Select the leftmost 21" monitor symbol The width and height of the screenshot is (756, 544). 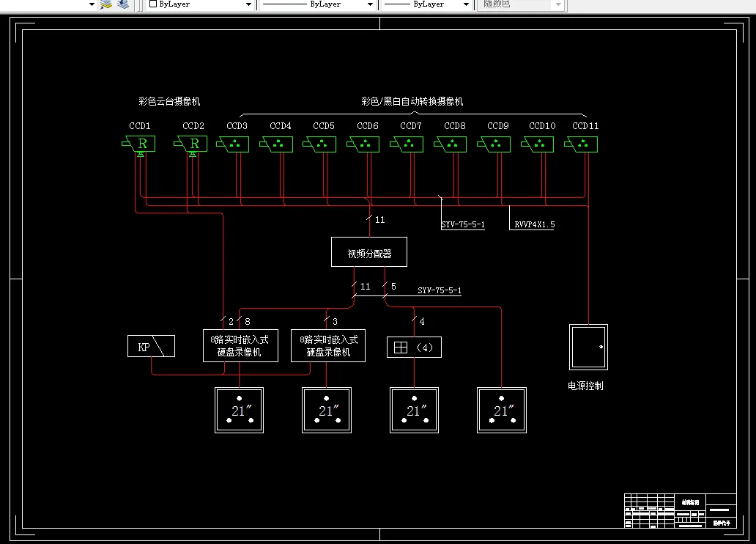coord(239,411)
